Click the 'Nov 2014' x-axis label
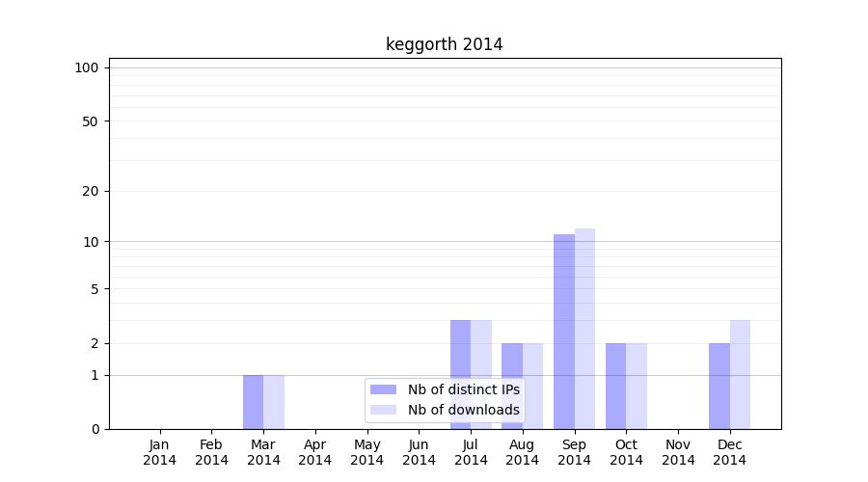Screen dimensions: 868x482 pyautogui.click(x=678, y=452)
